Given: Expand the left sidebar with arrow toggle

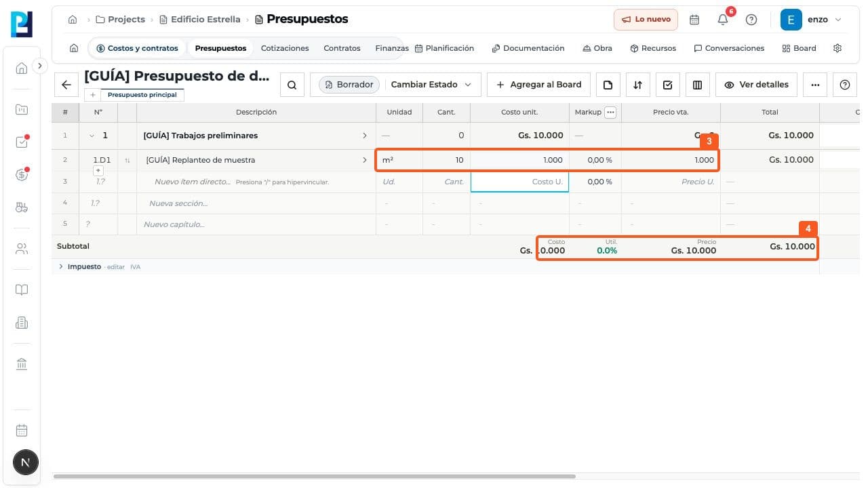Looking at the screenshot, I should [39, 66].
